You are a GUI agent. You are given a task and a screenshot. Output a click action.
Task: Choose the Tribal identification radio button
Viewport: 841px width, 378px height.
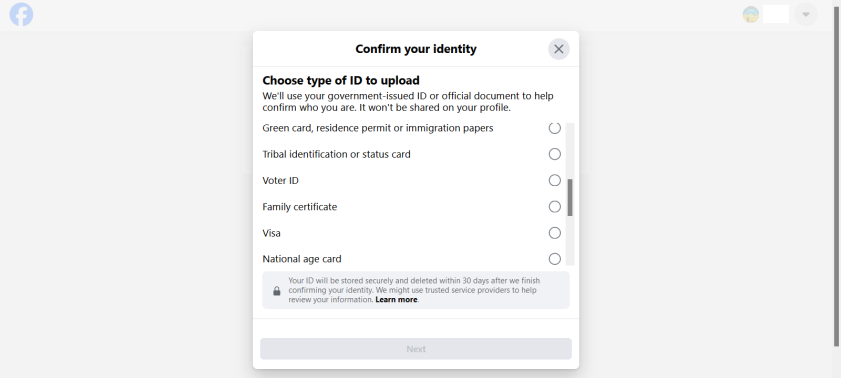pyautogui.click(x=555, y=154)
